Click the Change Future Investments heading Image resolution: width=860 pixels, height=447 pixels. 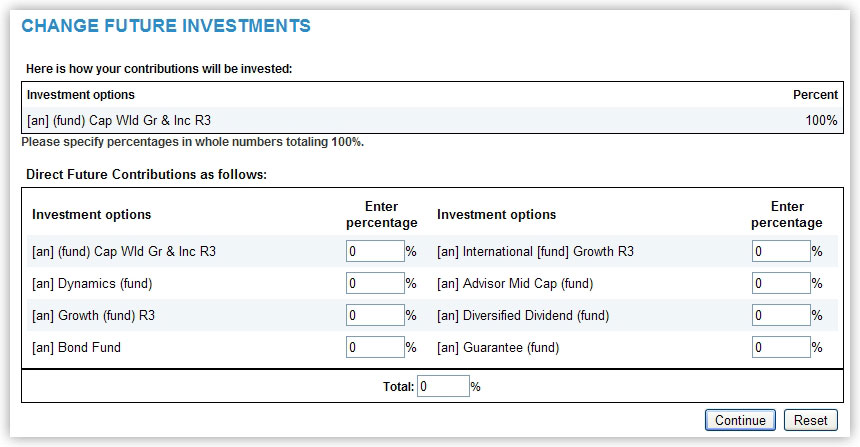click(166, 26)
